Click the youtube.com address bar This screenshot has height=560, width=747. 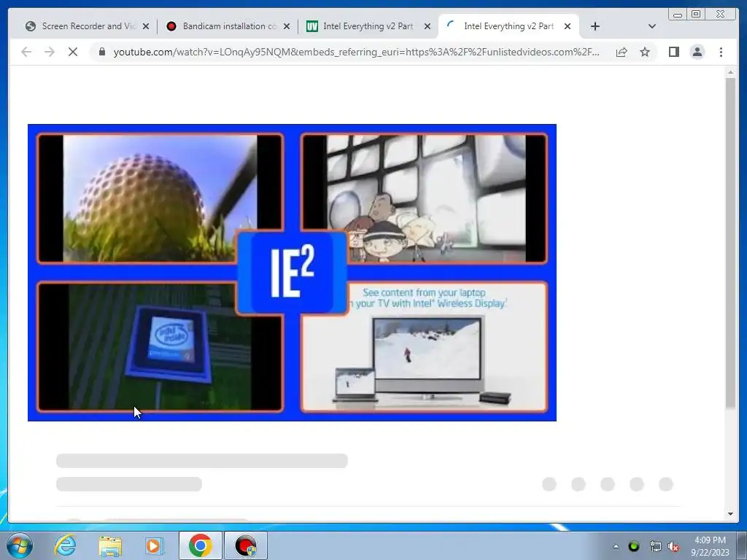(x=356, y=52)
